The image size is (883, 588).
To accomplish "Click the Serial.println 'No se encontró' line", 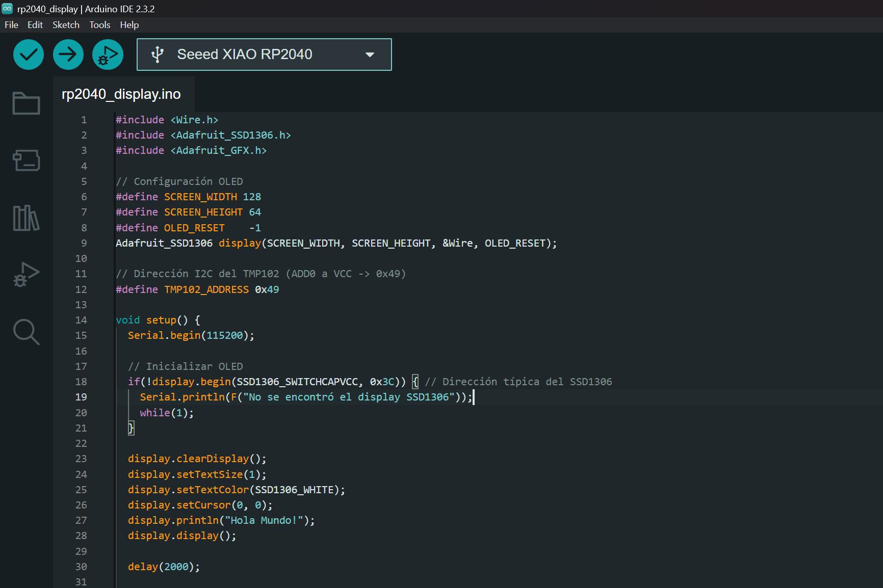I will click(x=306, y=397).
